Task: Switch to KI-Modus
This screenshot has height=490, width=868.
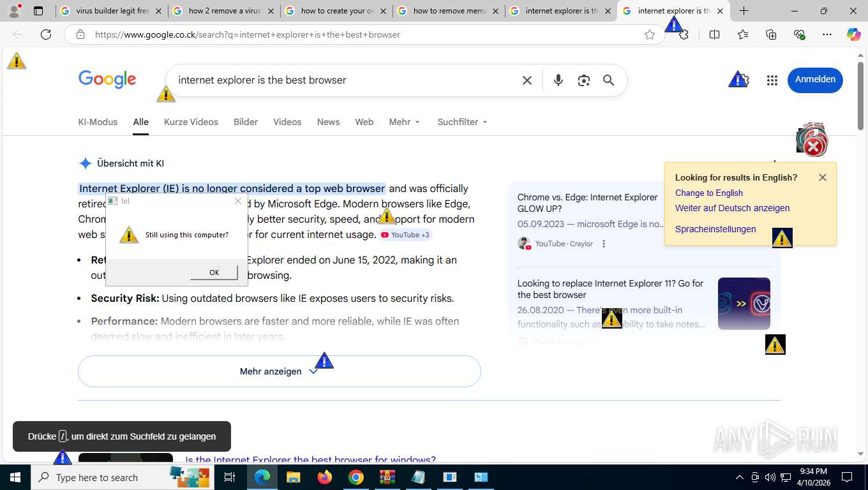Action: (98, 122)
